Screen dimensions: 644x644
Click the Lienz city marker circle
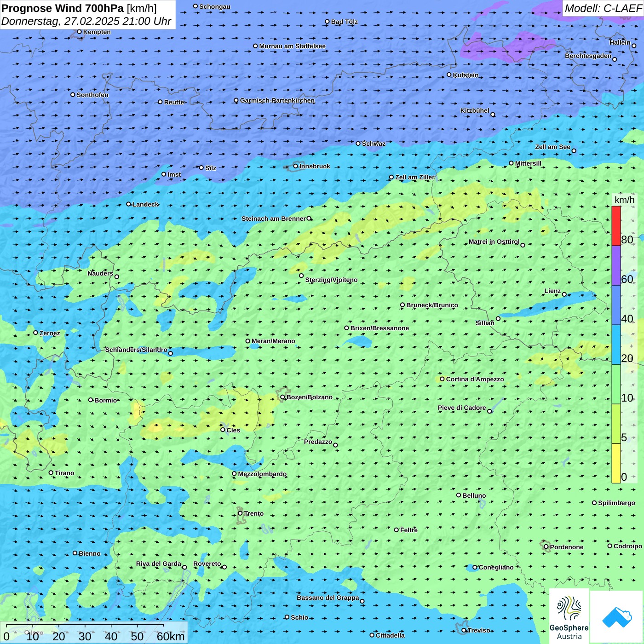[x=564, y=294]
